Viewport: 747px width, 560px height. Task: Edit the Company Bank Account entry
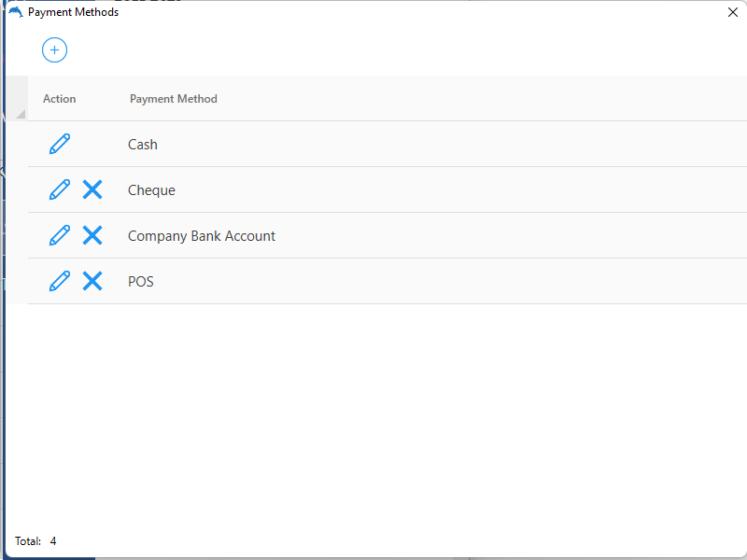click(x=60, y=235)
